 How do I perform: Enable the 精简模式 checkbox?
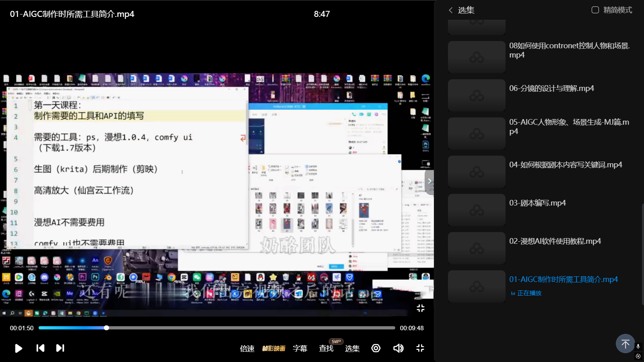point(595,10)
